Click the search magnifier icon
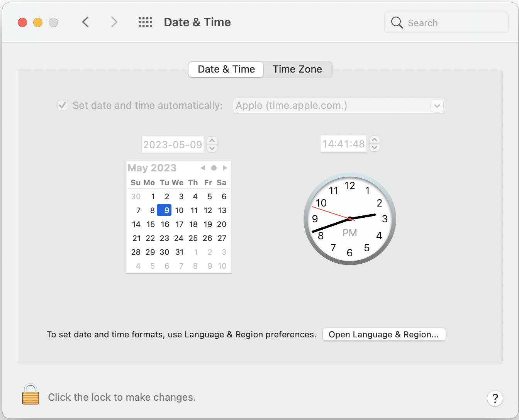 pyautogui.click(x=397, y=23)
